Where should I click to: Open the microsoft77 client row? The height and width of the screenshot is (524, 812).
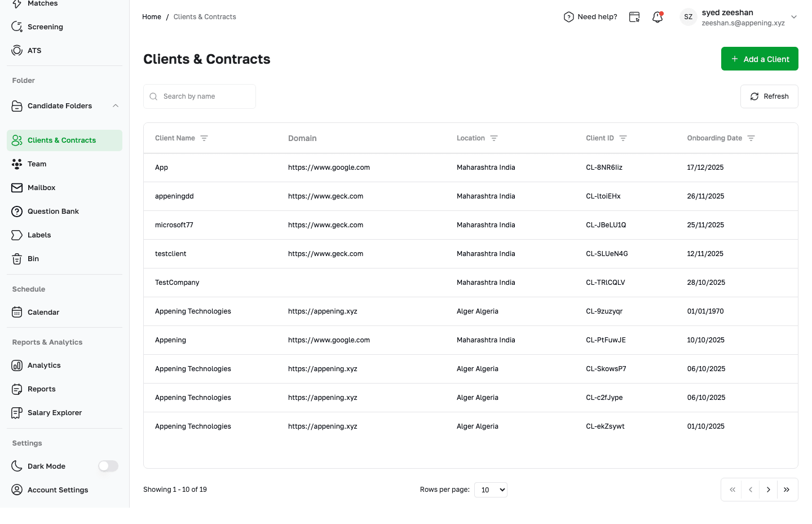(x=471, y=225)
